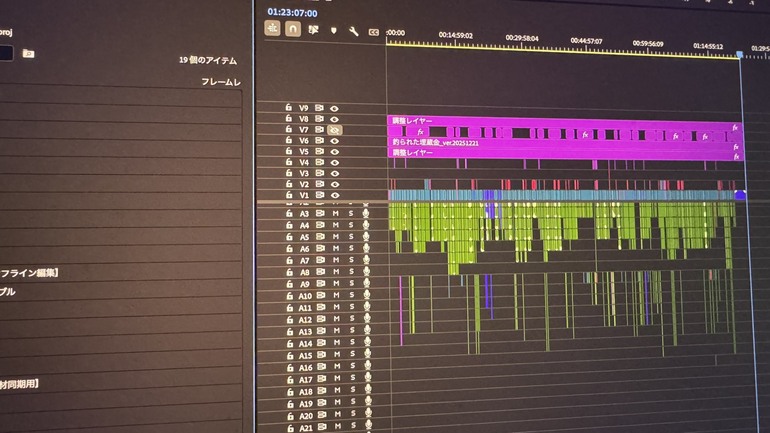The width and height of the screenshot is (770, 433).
Task: Toggle timeline snapping magnet icon
Action: [293, 30]
